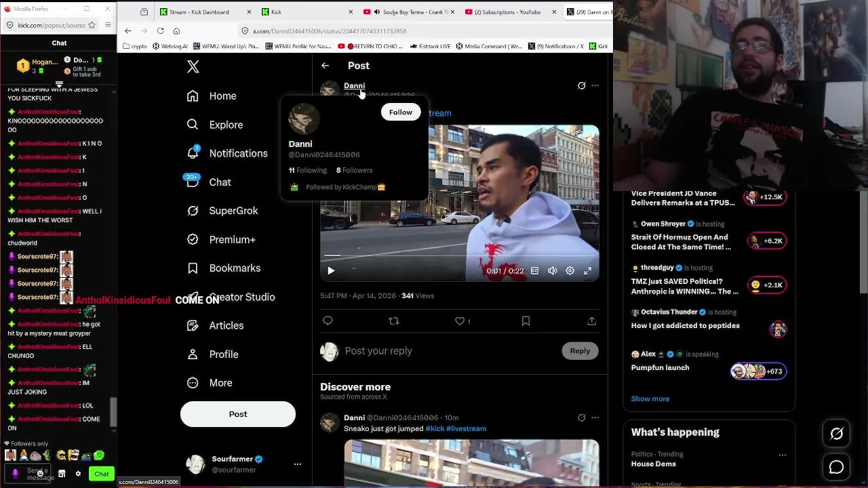The height and width of the screenshot is (488, 868).
Task: Open Home in the X sidebar
Action: click(212, 96)
